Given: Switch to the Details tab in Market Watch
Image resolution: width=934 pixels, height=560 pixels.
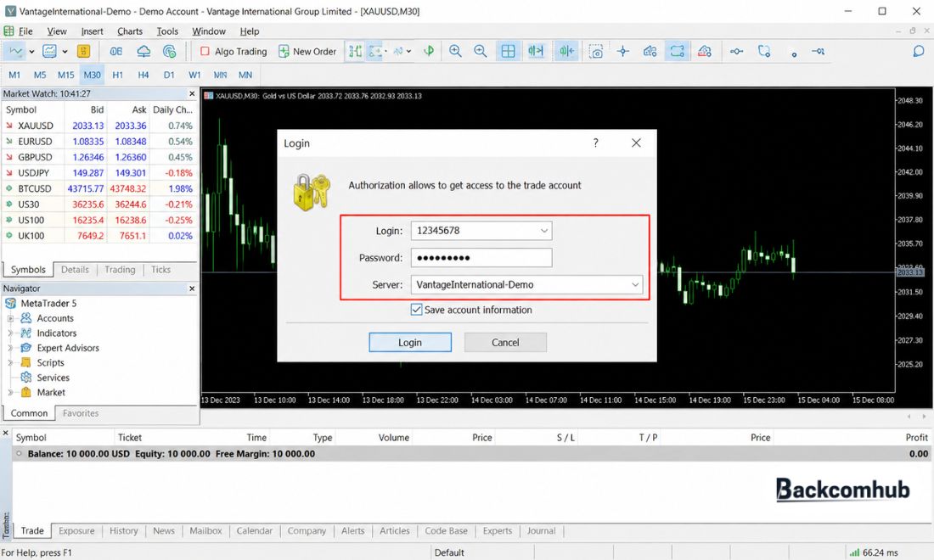Looking at the screenshot, I should tap(75, 270).
